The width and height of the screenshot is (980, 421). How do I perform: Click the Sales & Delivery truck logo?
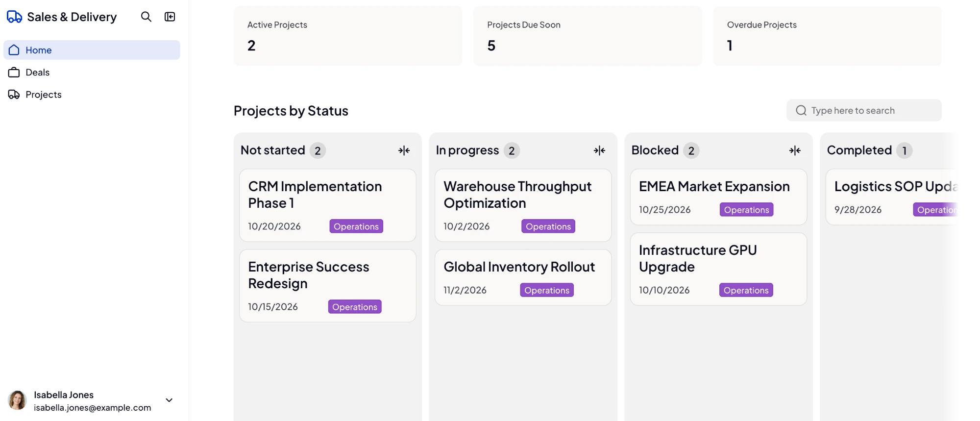pyautogui.click(x=14, y=17)
